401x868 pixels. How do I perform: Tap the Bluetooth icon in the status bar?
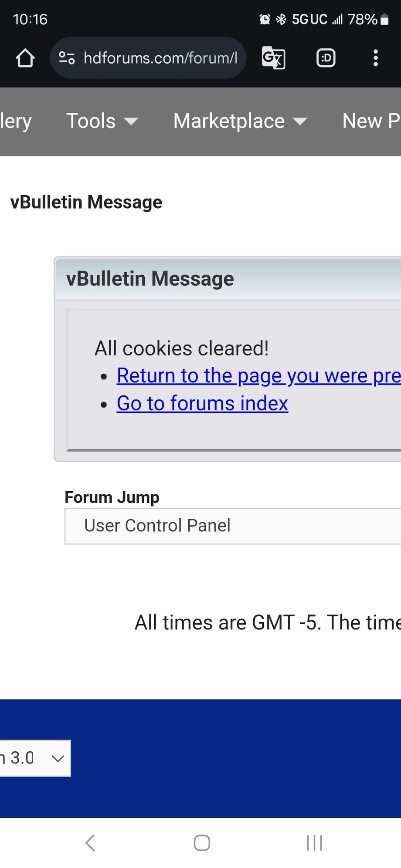click(x=281, y=20)
